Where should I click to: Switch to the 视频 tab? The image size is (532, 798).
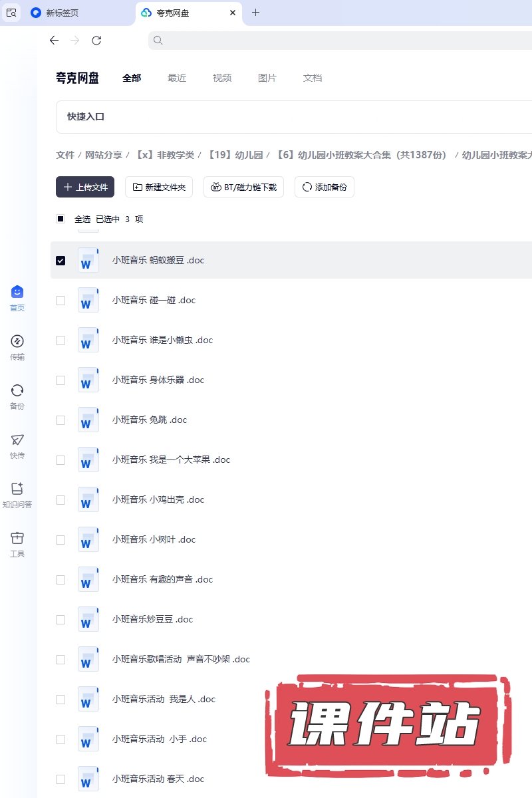pos(222,78)
